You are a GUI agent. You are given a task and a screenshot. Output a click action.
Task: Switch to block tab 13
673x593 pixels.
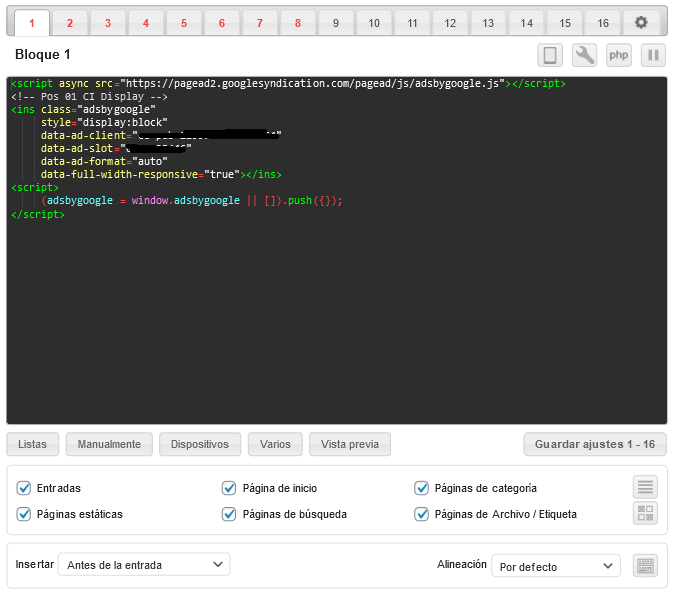[488, 23]
